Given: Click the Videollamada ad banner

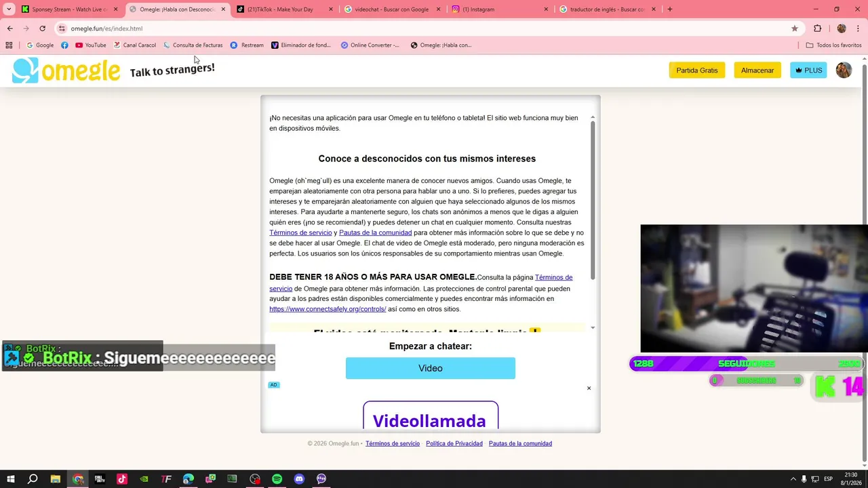Looking at the screenshot, I should pyautogui.click(x=431, y=415).
